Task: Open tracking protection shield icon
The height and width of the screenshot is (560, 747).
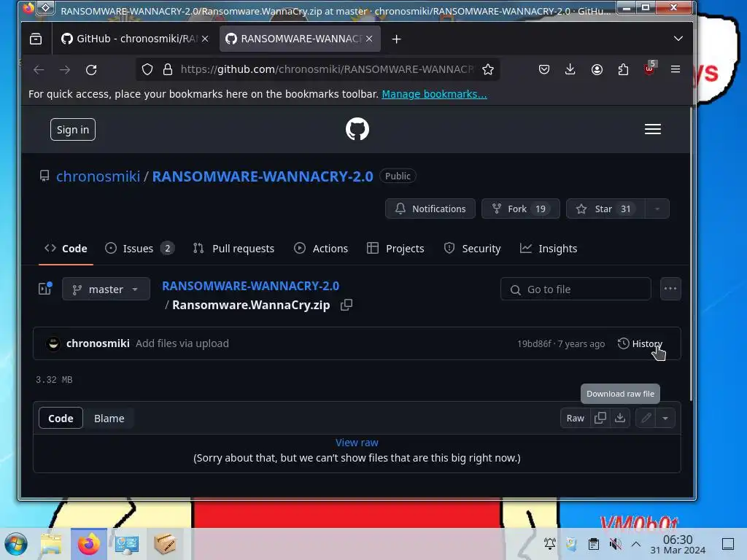Action: (147, 69)
